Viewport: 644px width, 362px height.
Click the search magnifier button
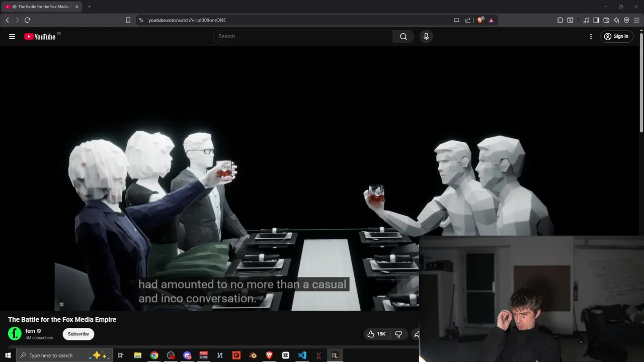coord(404,36)
